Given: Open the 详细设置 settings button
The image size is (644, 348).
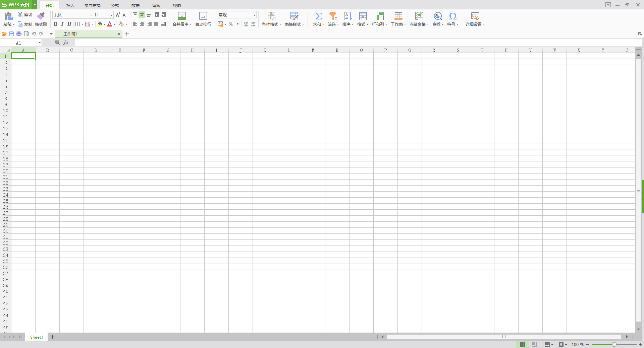Looking at the screenshot, I should [x=475, y=19].
